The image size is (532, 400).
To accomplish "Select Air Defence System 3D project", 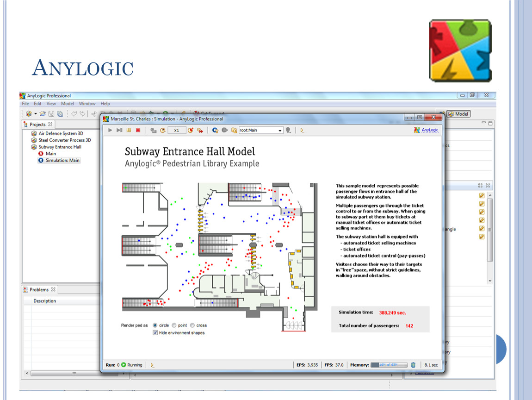I will pos(61,133).
